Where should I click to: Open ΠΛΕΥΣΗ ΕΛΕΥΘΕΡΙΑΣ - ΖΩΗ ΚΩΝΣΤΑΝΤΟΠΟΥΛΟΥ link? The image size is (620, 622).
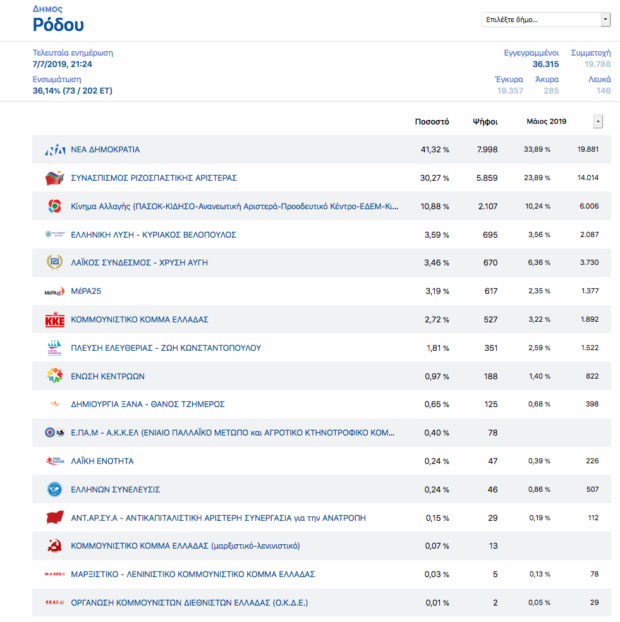166,348
